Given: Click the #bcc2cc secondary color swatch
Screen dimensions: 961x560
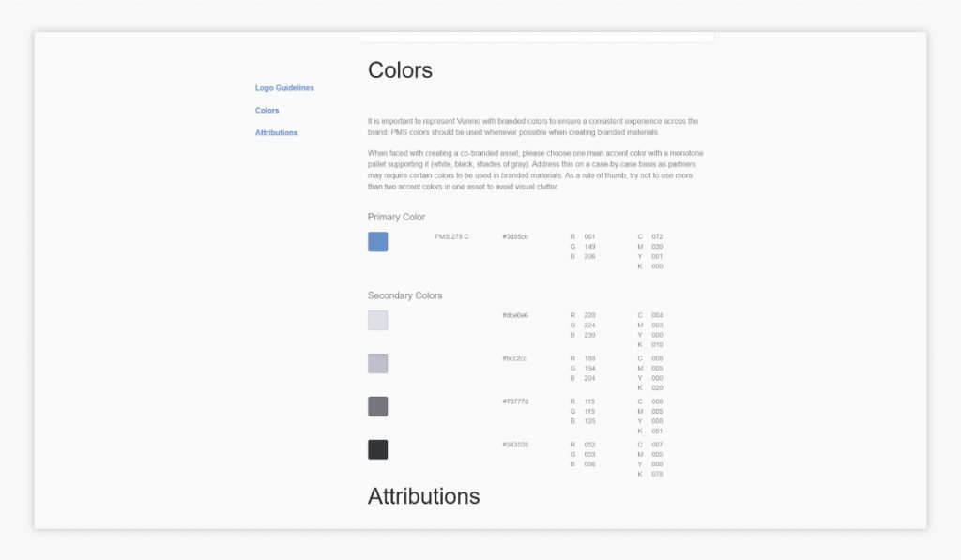Looking at the screenshot, I should click(377, 363).
